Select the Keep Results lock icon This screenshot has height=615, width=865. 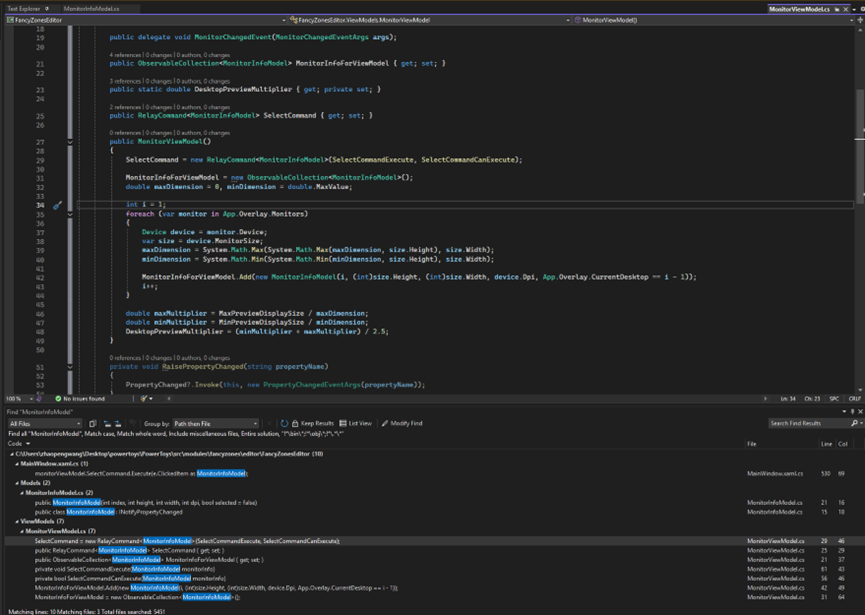pos(295,422)
